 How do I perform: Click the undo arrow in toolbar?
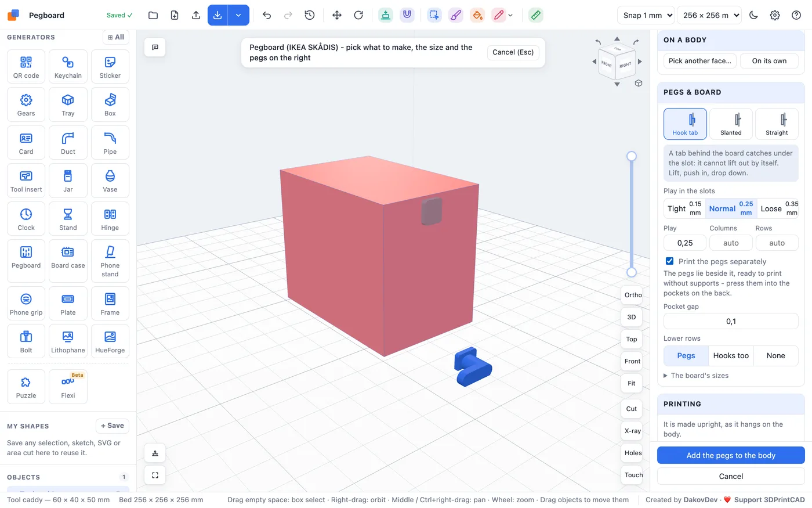coord(267,15)
